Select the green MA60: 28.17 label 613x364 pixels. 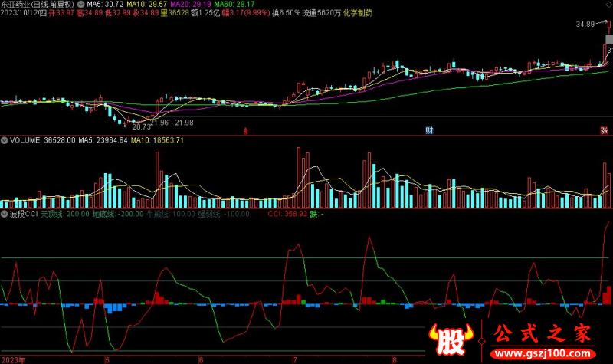(x=234, y=5)
